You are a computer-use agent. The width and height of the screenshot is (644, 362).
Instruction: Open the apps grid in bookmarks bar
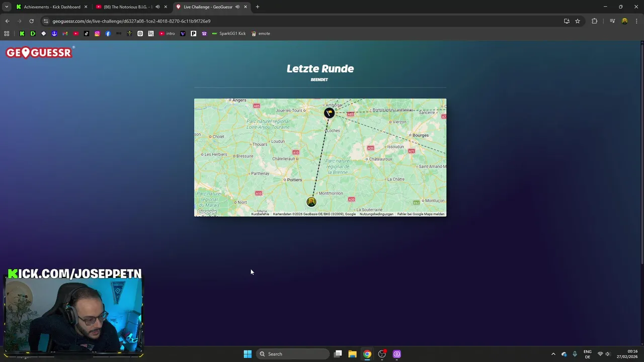[x=7, y=34]
